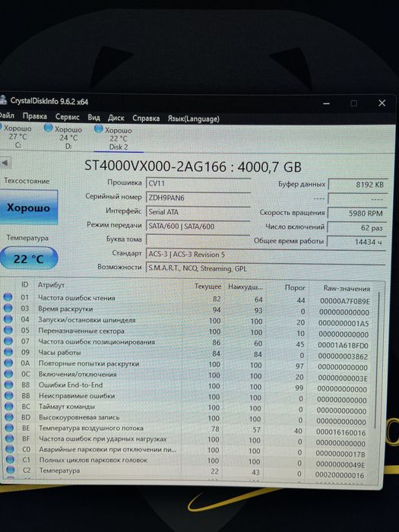This screenshot has width=399, height=532.
Task: Click status icon for attribute 03
Action: coord(8,308)
